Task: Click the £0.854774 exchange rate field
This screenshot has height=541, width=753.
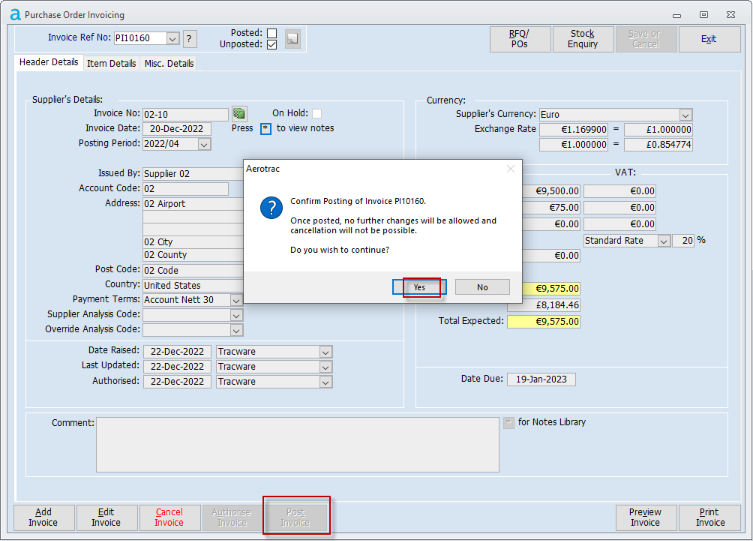Action: [658, 145]
